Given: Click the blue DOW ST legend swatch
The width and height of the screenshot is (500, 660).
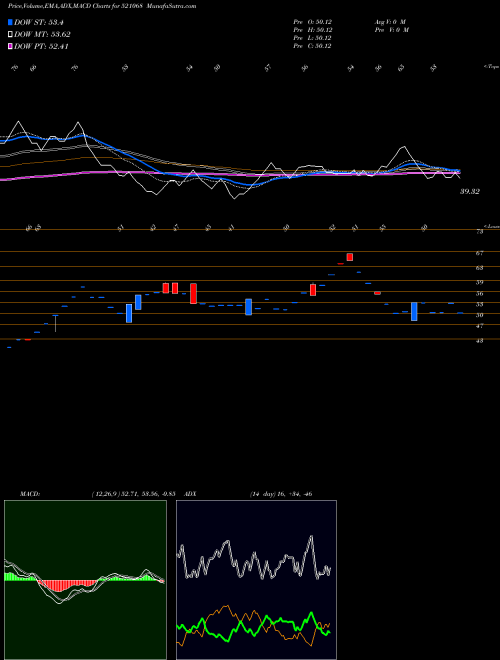Looking at the screenshot, I should (x=10, y=22).
